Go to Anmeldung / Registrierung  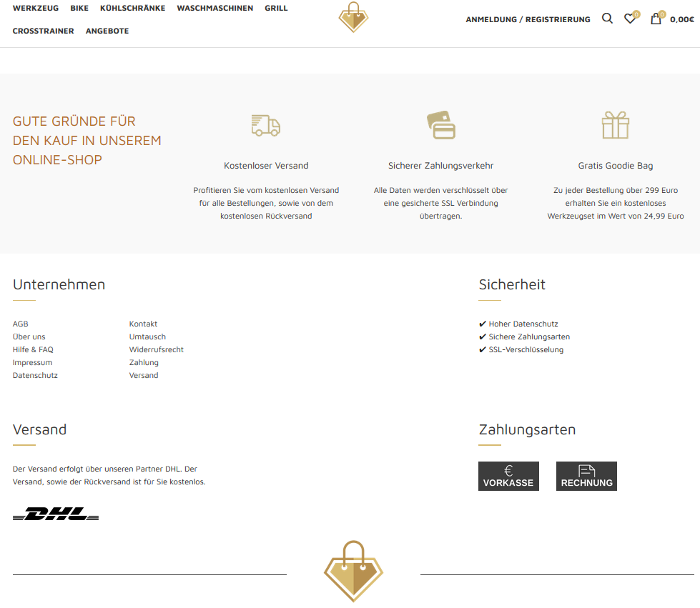click(x=528, y=19)
